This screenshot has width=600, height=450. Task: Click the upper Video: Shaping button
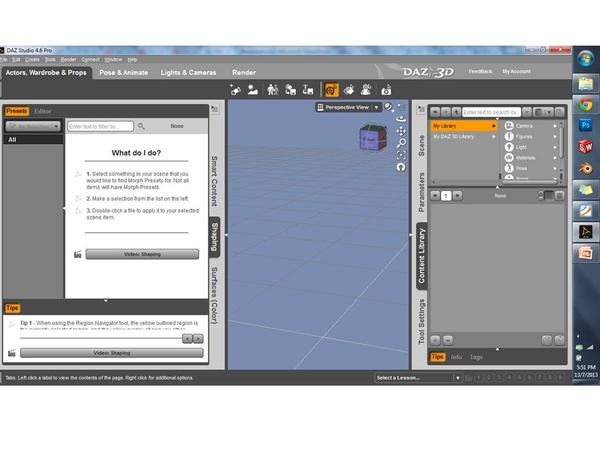142,254
